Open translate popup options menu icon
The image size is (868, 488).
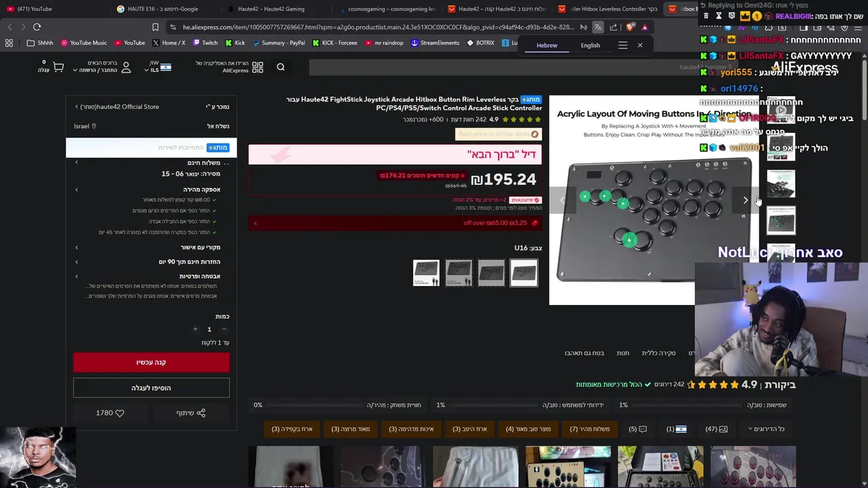pyautogui.click(x=623, y=45)
